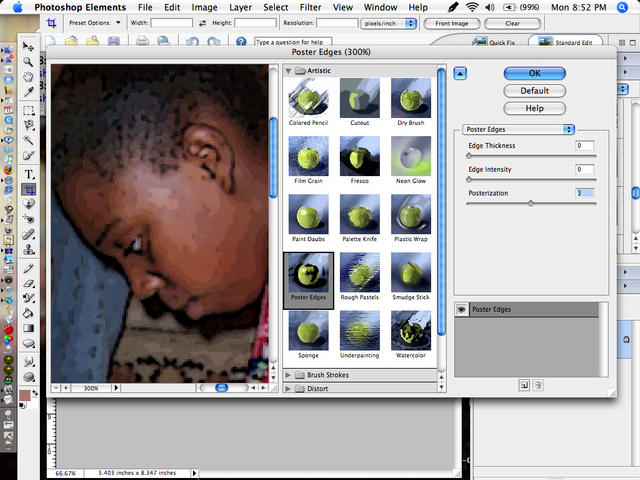Toggle visibility eye of Poster Edges layer
This screenshot has height=480, width=640.
pos(462,309)
